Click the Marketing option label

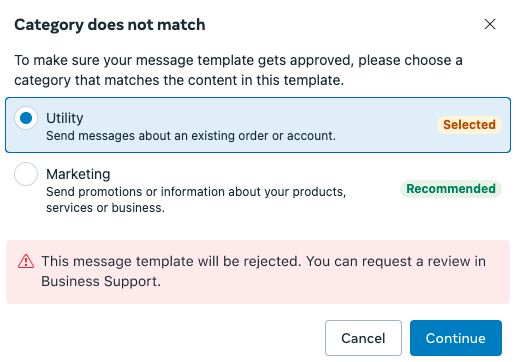78,174
